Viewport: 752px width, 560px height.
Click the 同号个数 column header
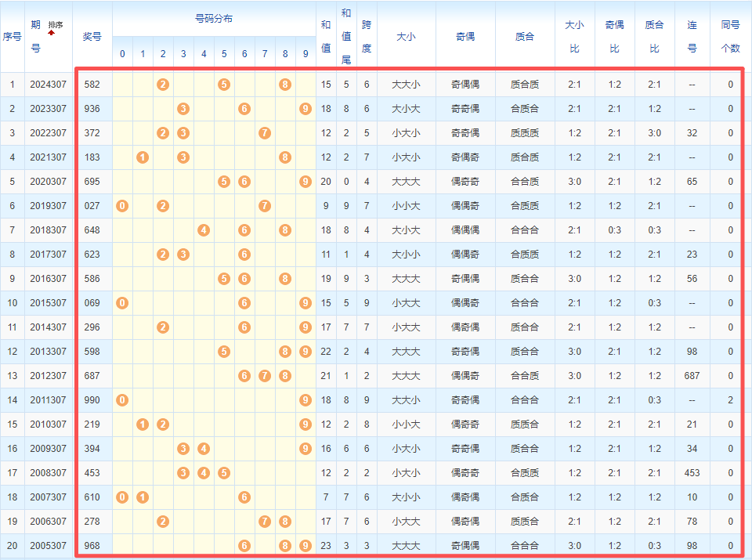(x=730, y=37)
